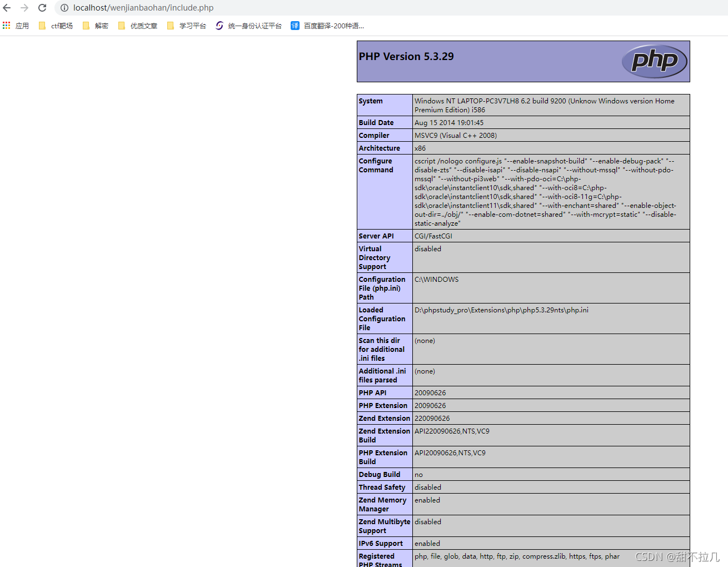The image size is (728, 567).
Task: Click the php5.3.29nts\php.ini path value
Action: point(501,310)
